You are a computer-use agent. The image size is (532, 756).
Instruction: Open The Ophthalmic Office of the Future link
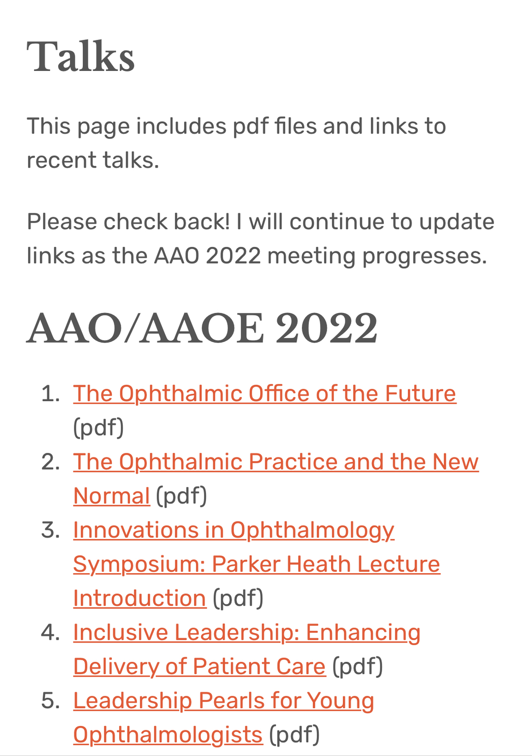pos(265,393)
